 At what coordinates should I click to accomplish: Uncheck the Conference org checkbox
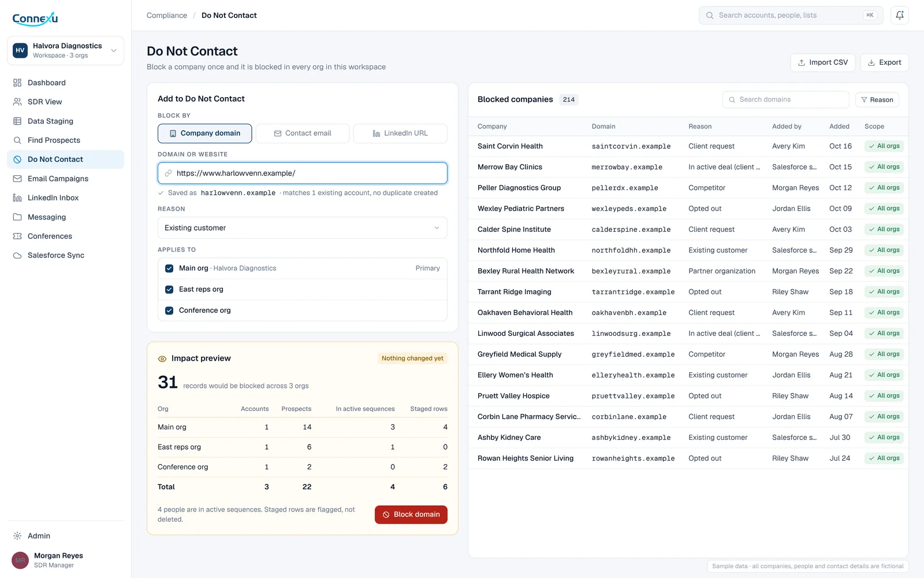pos(169,310)
